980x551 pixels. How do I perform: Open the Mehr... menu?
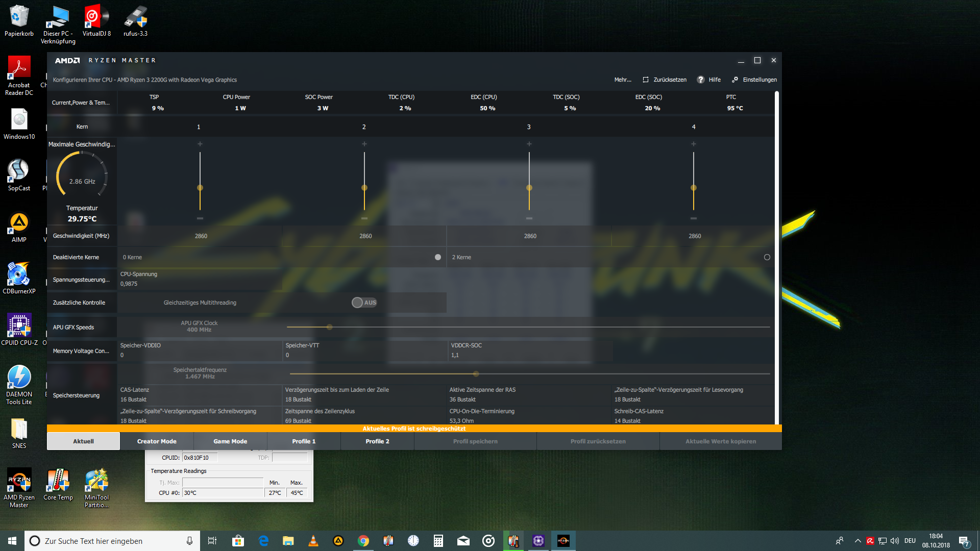[x=623, y=80]
